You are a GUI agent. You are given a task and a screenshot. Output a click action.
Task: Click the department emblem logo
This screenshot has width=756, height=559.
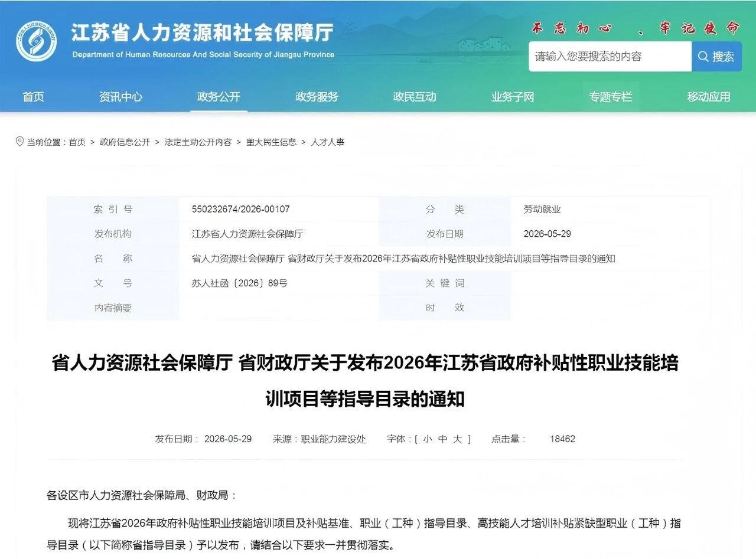click(36, 40)
